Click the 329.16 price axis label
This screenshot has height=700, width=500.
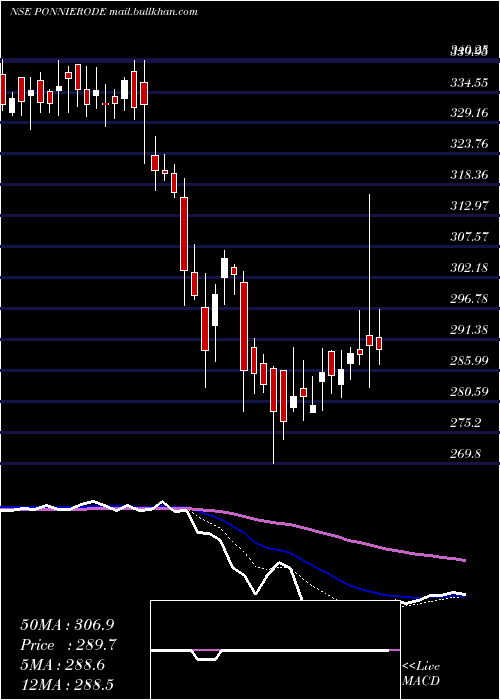tap(468, 113)
